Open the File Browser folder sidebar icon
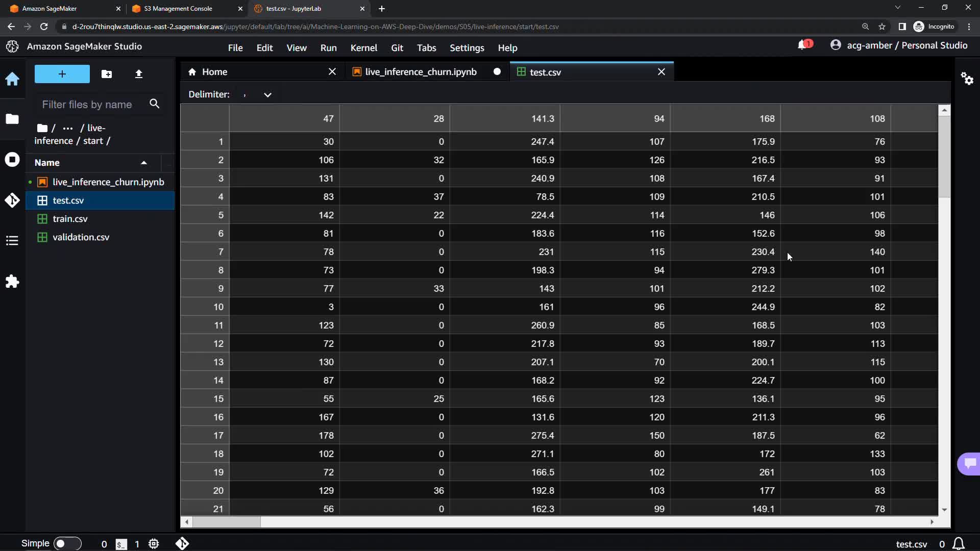Screen dimensions: 980x551 12,119
